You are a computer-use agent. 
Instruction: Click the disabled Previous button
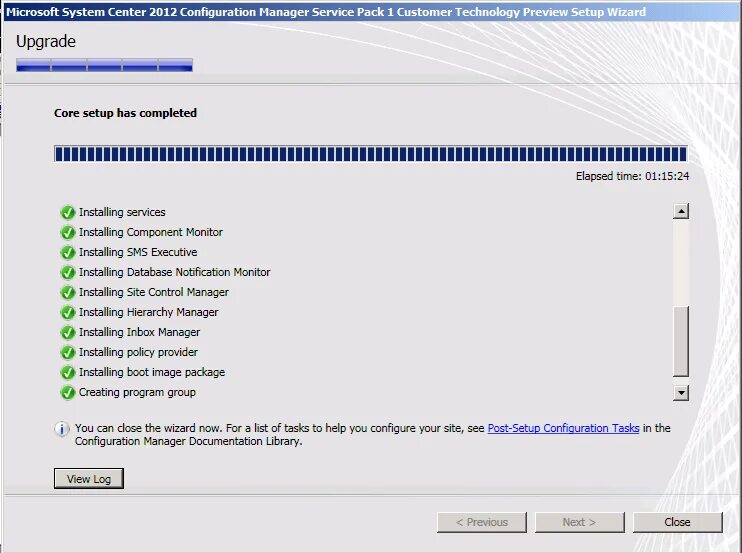click(482, 522)
